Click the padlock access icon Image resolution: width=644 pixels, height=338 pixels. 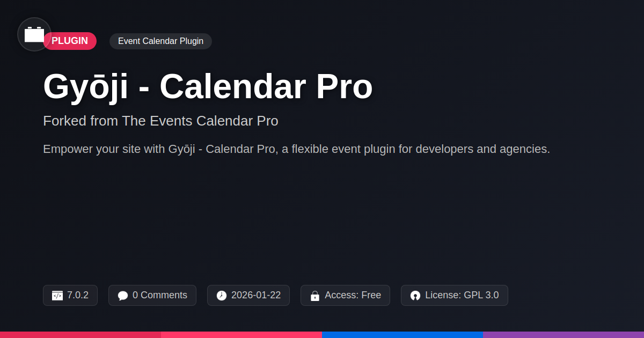coord(315,296)
